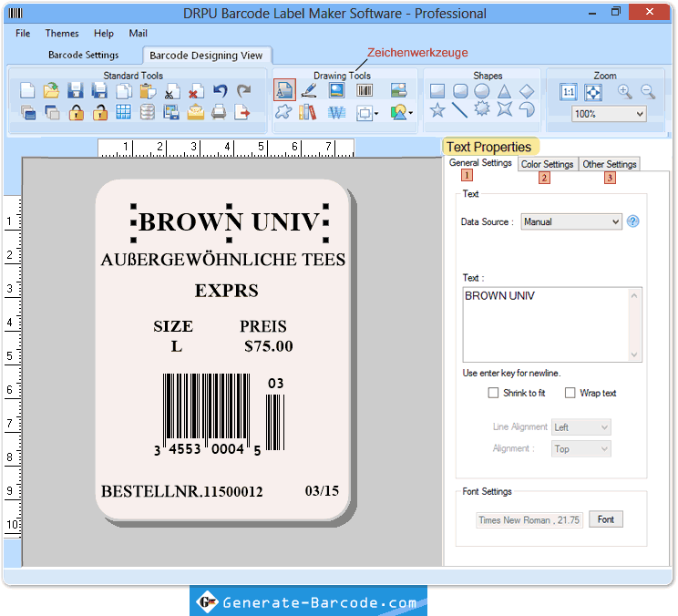Zoom out with the minus magnifier

[x=648, y=91]
